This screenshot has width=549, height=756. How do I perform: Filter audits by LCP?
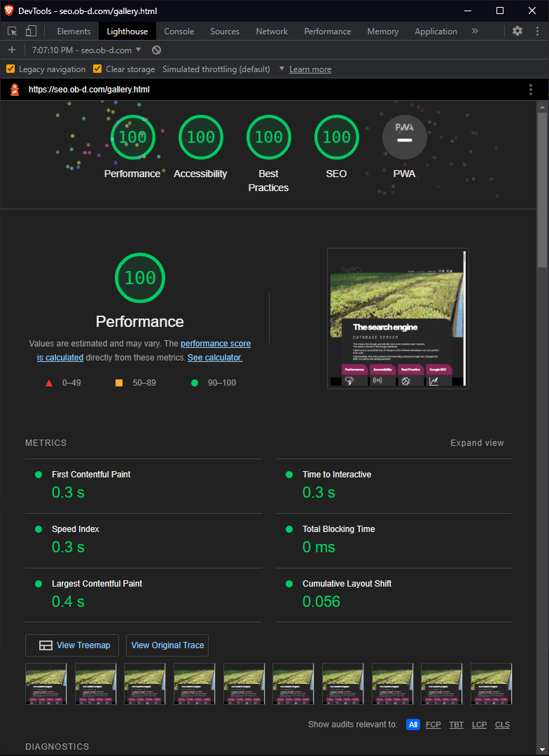[x=479, y=724]
